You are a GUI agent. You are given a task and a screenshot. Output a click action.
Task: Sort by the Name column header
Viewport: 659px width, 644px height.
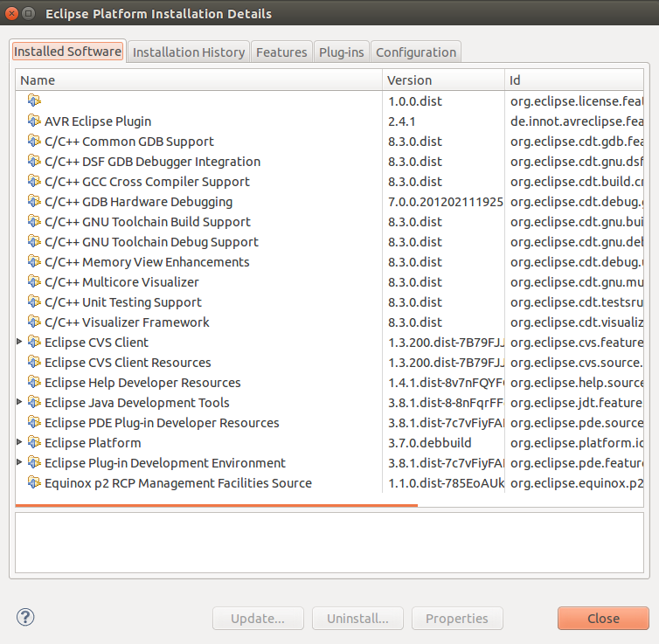click(x=198, y=80)
